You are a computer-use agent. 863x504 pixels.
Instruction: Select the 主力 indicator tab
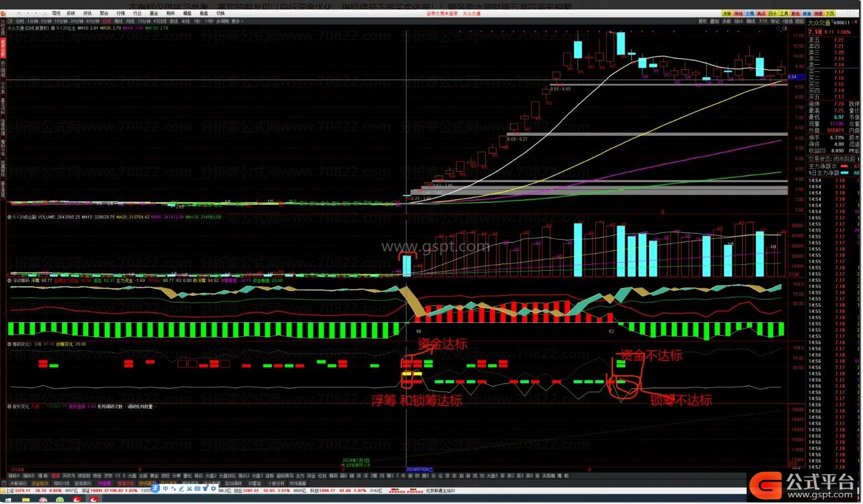[x=300, y=476]
